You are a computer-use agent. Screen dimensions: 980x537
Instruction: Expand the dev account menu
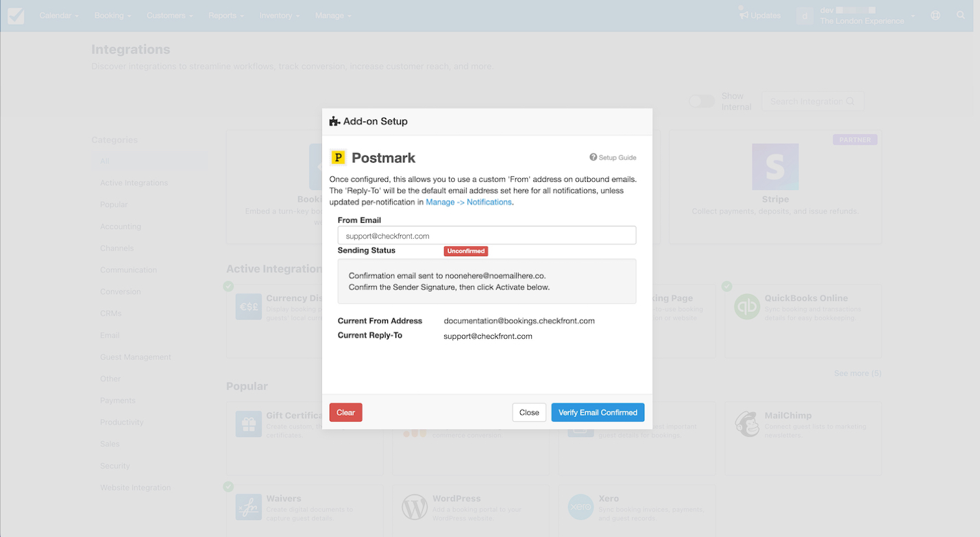coord(856,15)
